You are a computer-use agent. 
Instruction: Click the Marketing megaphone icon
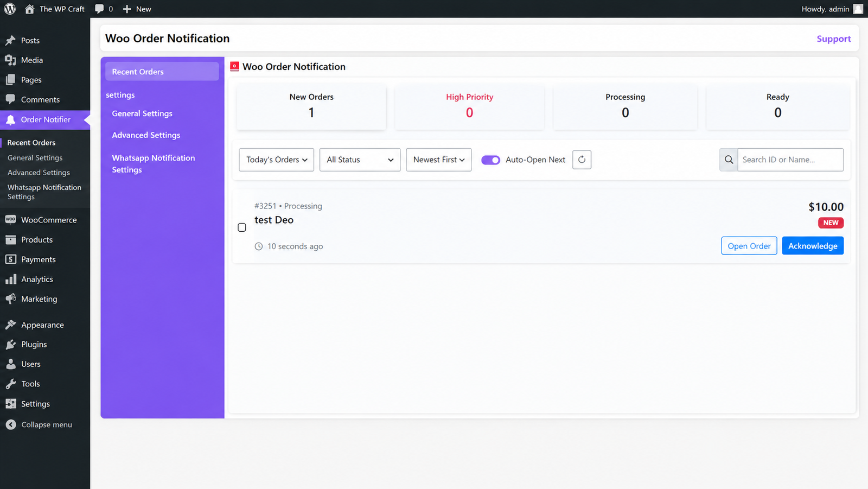[x=10, y=299]
